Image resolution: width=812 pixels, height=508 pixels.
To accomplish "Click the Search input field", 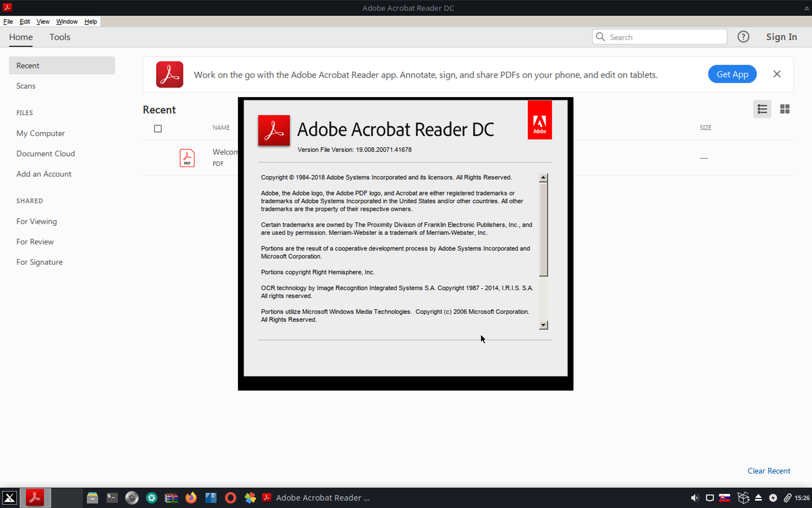I will click(660, 37).
